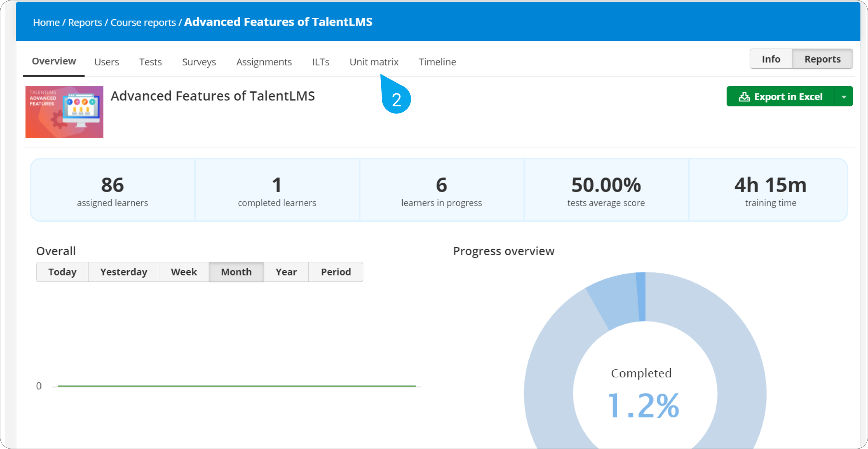Go to the ILTs tab

point(321,62)
